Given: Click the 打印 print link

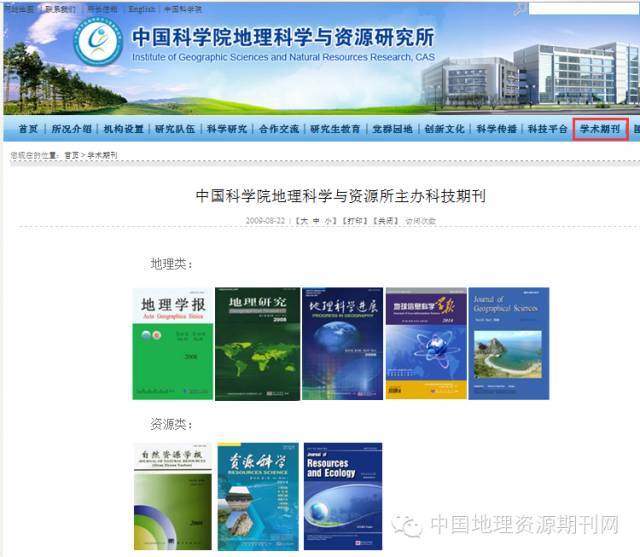Looking at the screenshot, I should (x=355, y=221).
